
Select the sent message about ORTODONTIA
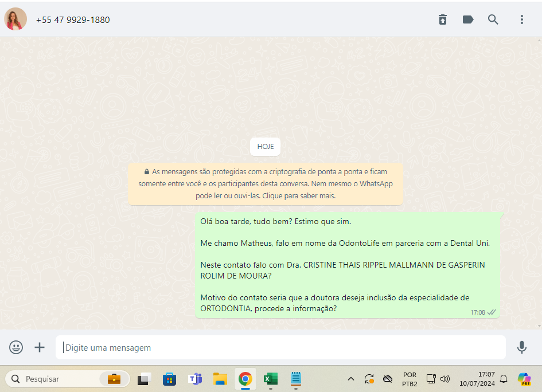[x=348, y=265]
